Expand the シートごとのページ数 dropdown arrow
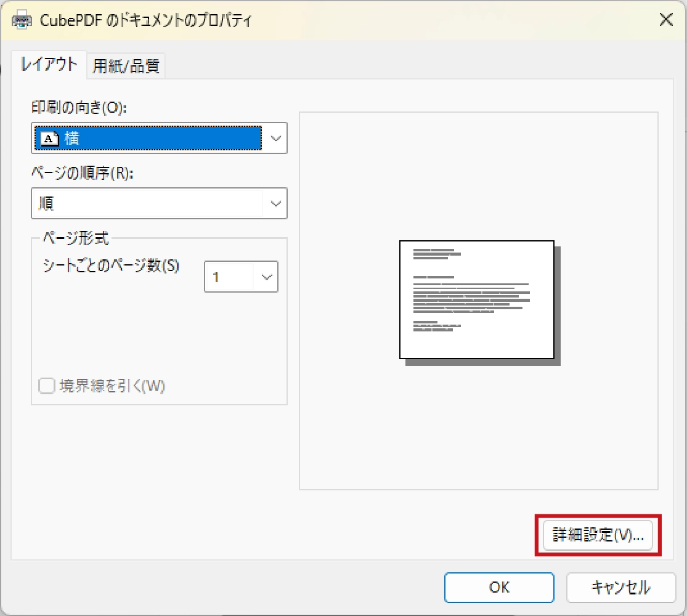 [x=267, y=277]
